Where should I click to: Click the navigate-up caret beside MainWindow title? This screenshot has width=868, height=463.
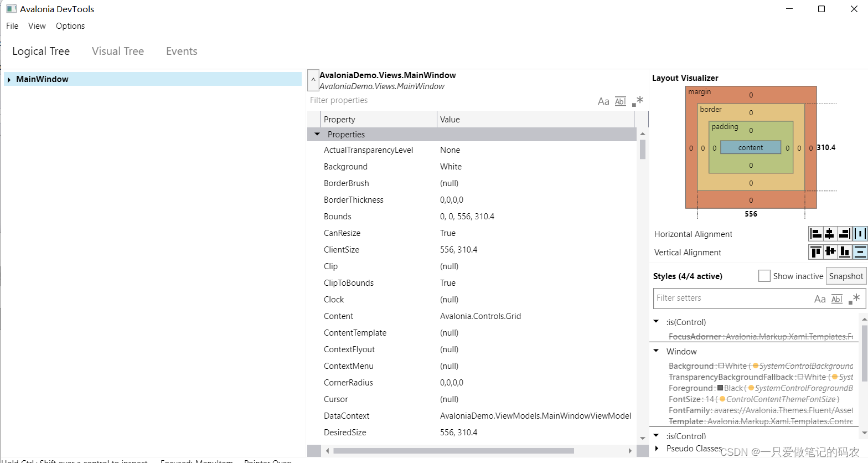coord(313,80)
